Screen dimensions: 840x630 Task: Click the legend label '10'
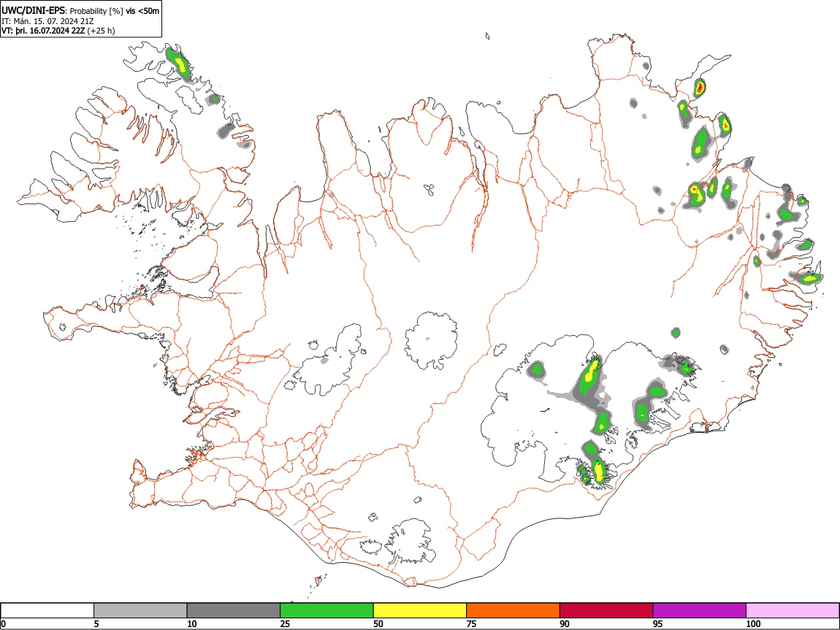192,623
